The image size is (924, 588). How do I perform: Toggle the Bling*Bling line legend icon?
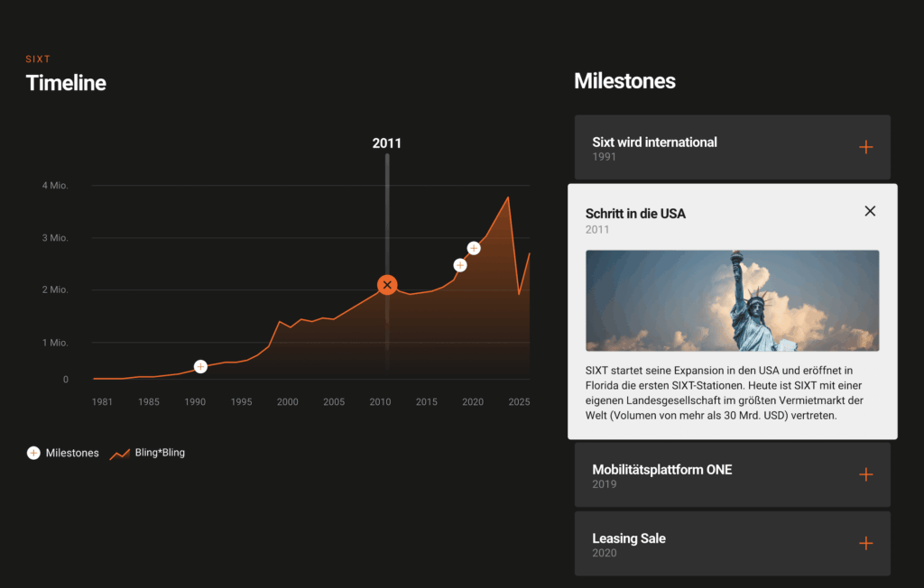[x=120, y=454]
